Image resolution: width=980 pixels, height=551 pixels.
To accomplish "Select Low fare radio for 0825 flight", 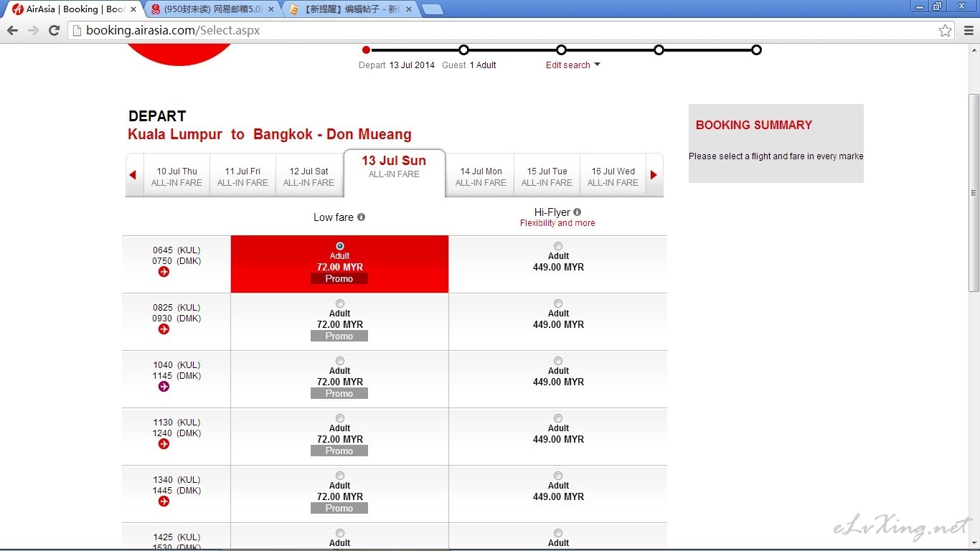I will [340, 303].
